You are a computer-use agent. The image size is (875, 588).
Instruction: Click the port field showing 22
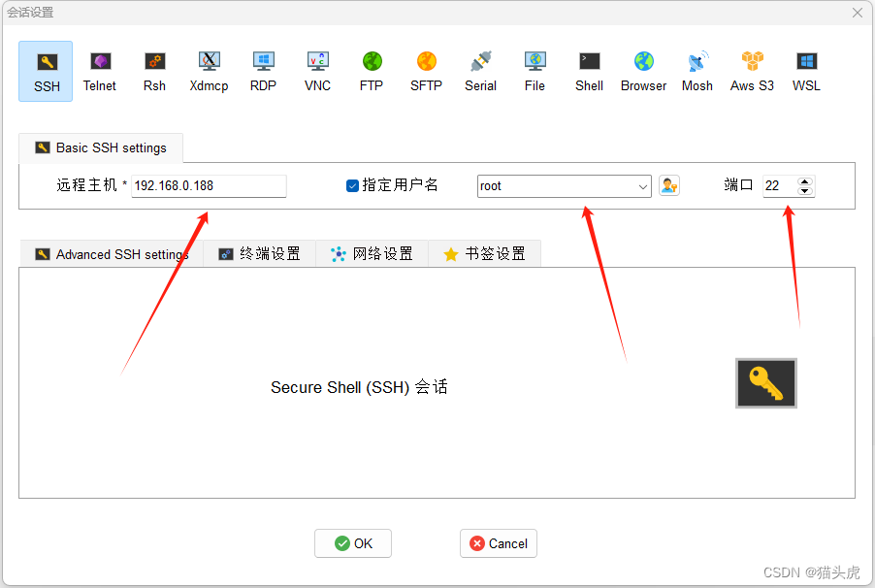[780, 186]
